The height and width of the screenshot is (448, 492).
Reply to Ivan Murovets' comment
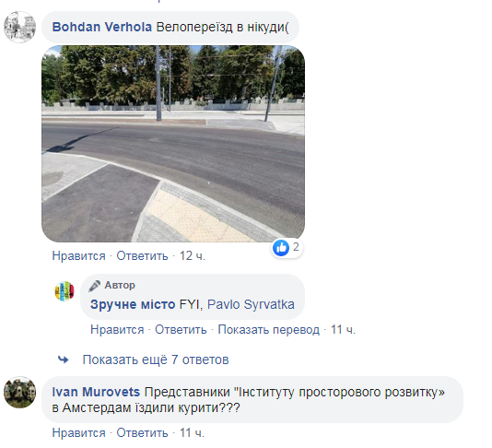pos(143,433)
